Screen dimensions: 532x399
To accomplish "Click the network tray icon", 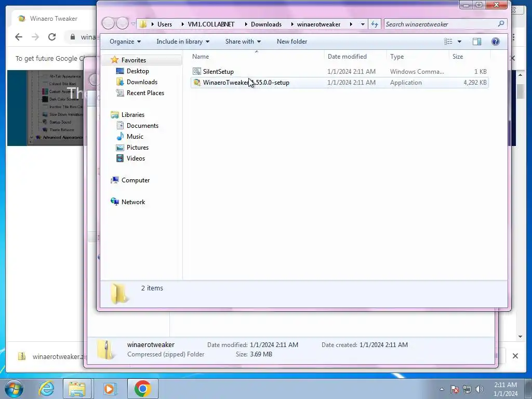I will pos(467,389).
